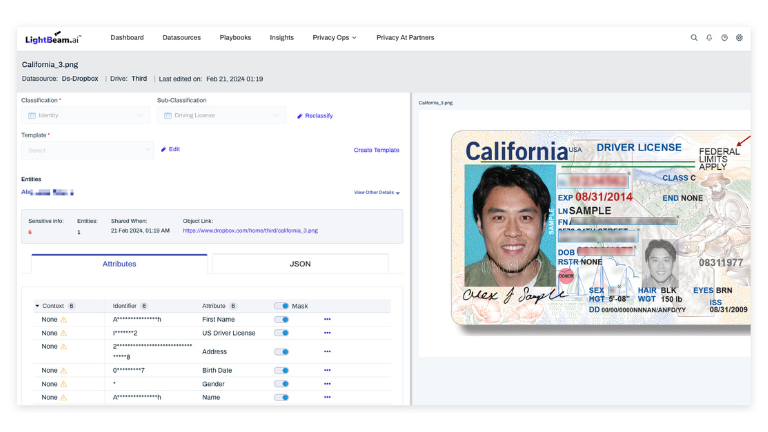Click the search icon in top bar
Viewport: 768px width, 432px height.
694,38
